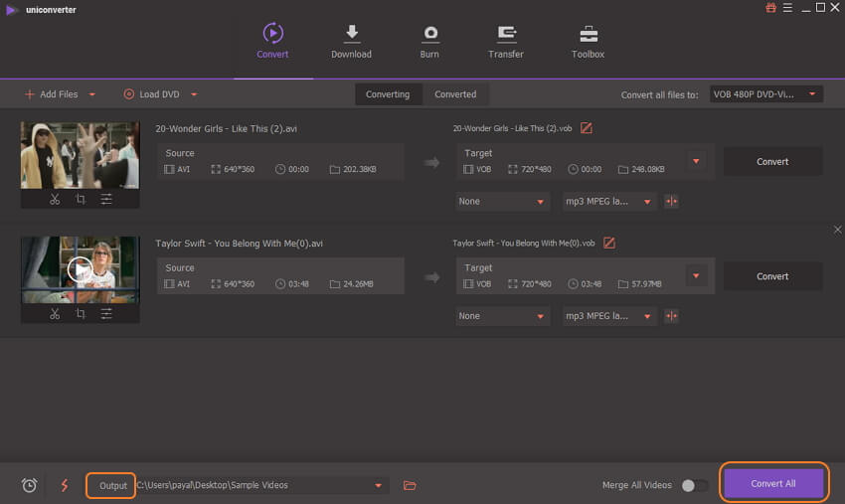Open the schedule alarm clock icon

[29, 485]
